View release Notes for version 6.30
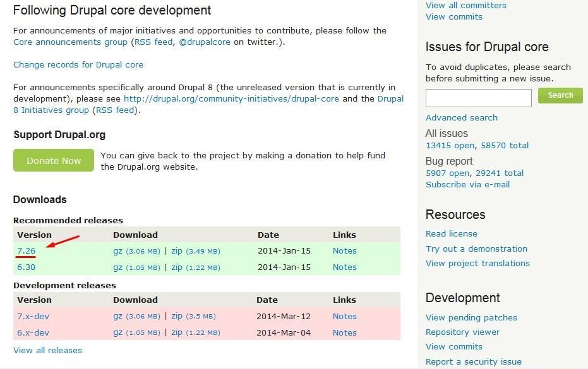588x369 pixels. [345, 267]
